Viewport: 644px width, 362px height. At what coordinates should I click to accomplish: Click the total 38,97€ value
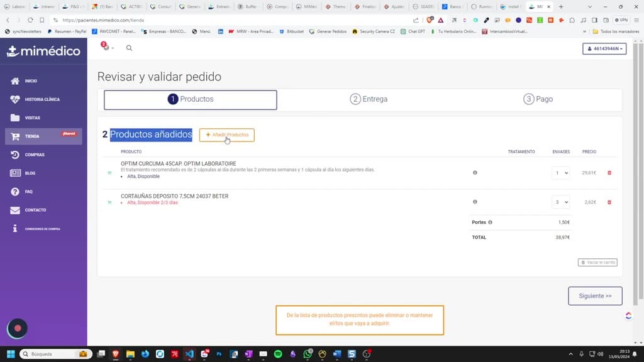[562, 237]
